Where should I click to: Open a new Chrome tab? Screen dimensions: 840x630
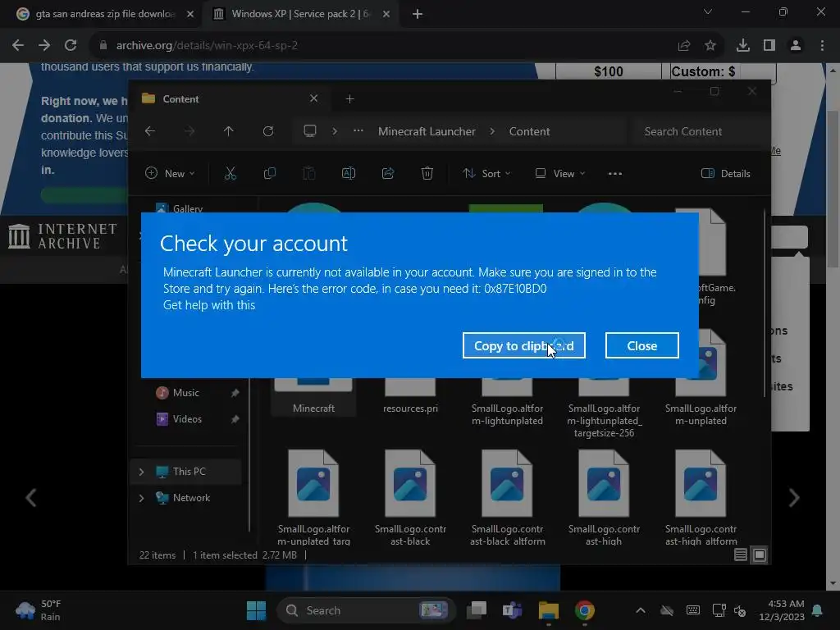pyautogui.click(x=418, y=14)
